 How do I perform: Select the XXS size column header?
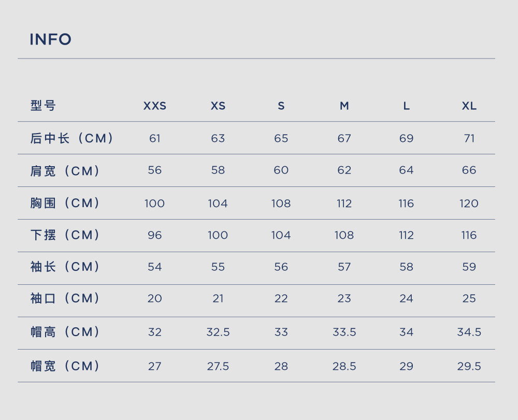pos(154,106)
